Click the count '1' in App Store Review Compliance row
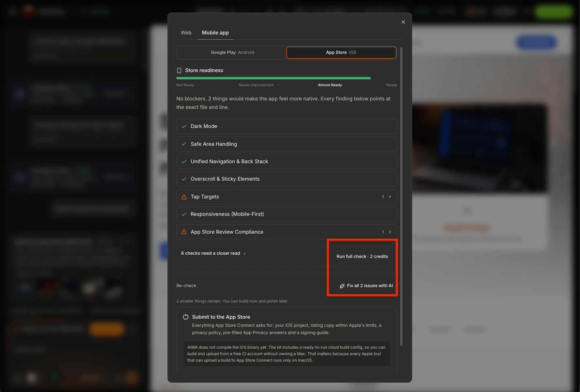 coord(383,232)
